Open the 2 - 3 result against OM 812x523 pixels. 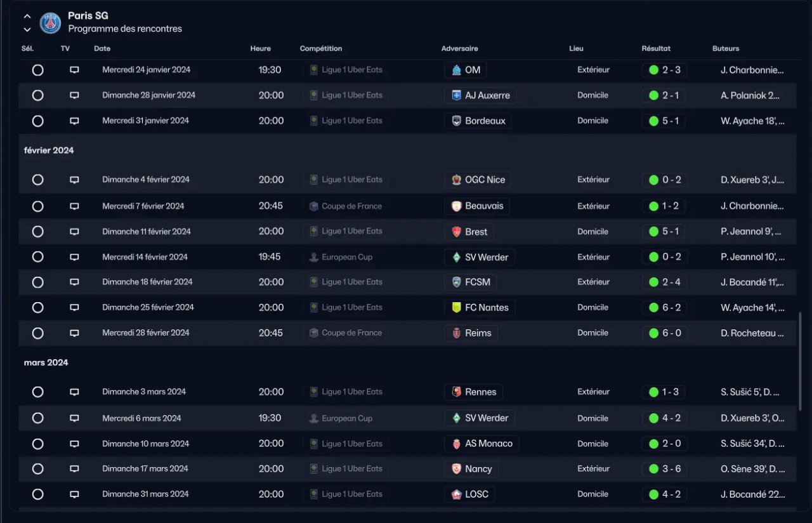click(665, 70)
